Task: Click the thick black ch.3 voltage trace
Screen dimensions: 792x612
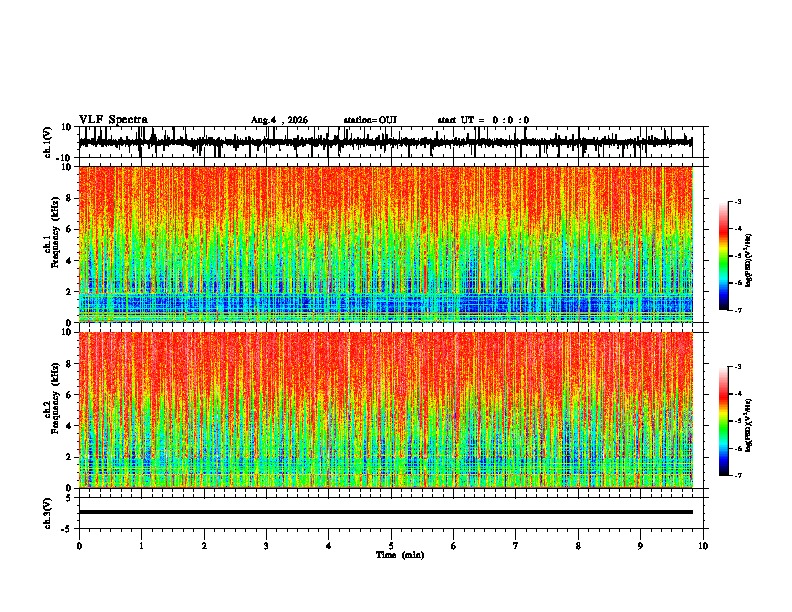Action: (386, 512)
